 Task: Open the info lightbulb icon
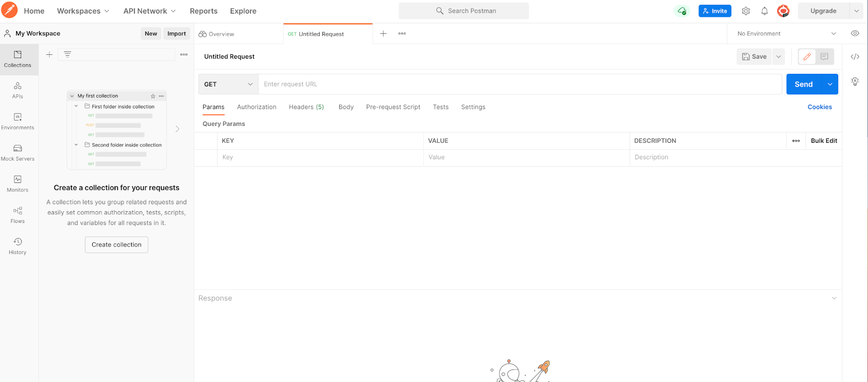click(x=855, y=81)
